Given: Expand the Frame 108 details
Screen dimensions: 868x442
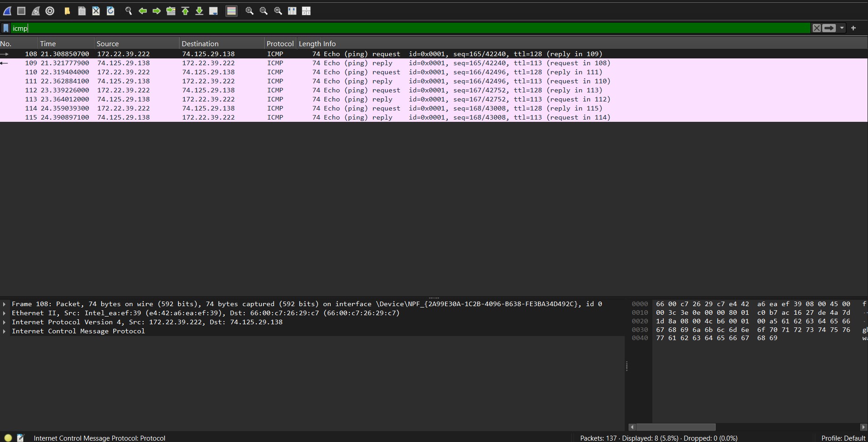Looking at the screenshot, I should 5,304.
